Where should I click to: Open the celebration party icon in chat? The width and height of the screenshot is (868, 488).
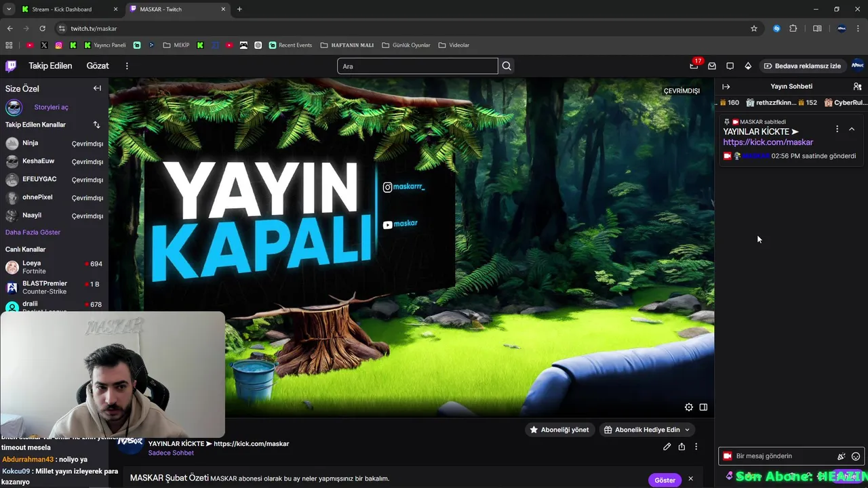842,456
